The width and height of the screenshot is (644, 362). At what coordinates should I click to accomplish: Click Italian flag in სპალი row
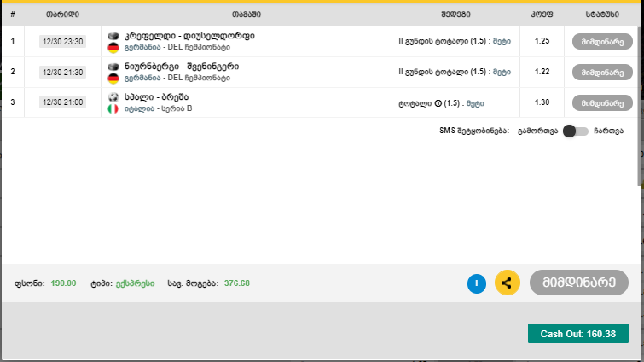(x=113, y=108)
